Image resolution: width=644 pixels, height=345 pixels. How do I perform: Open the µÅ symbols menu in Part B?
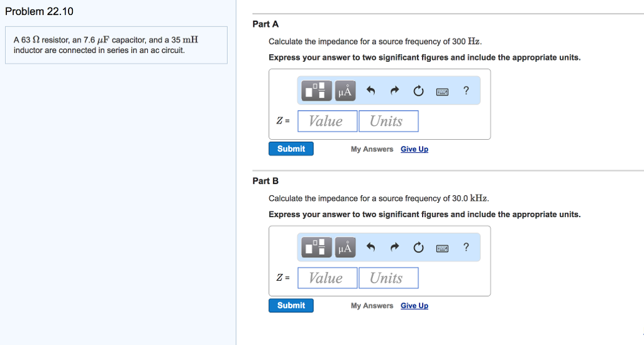point(345,248)
